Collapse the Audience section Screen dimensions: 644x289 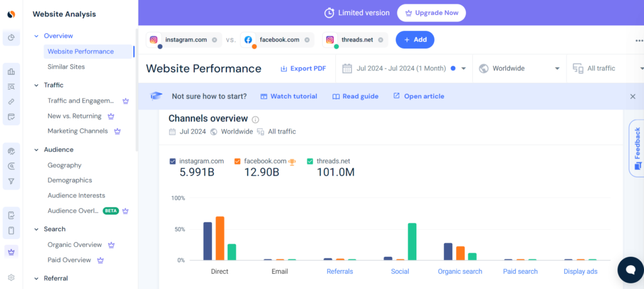click(36, 150)
